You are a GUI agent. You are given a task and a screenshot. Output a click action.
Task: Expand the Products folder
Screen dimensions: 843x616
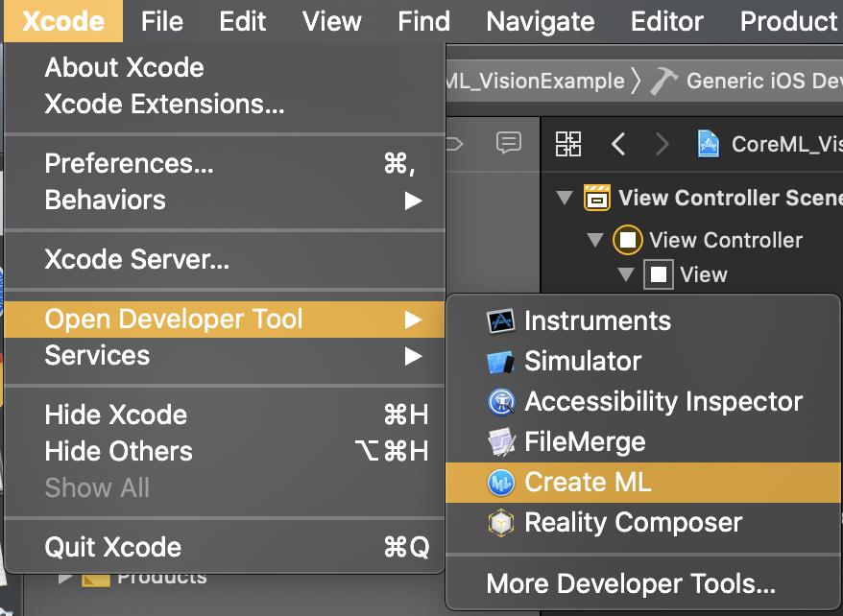(x=65, y=578)
